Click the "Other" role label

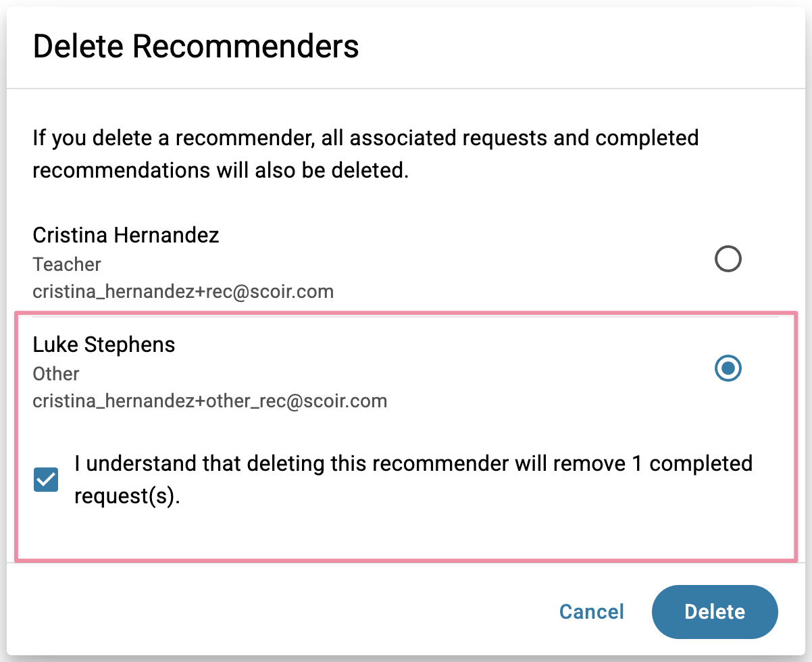(56, 374)
